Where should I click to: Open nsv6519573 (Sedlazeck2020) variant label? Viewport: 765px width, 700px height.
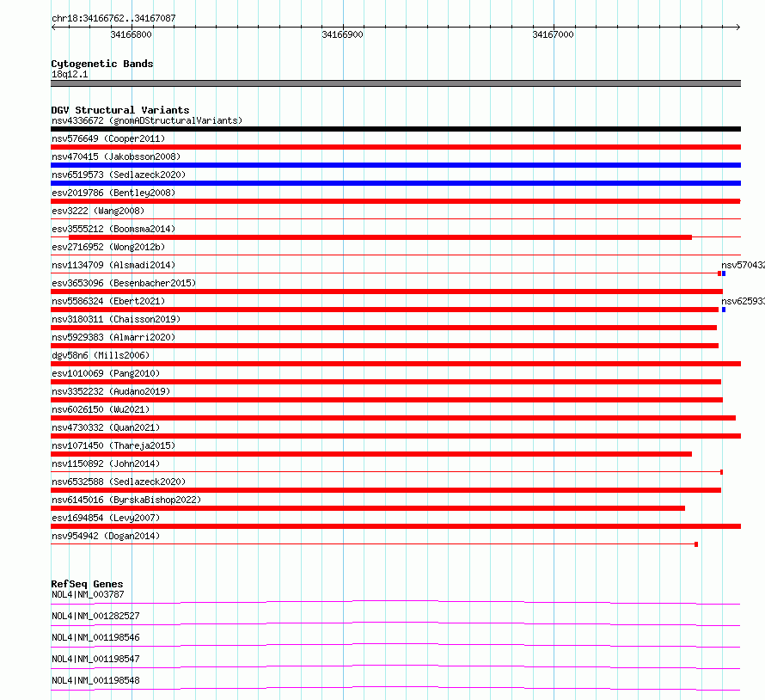pyautogui.click(x=119, y=175)
